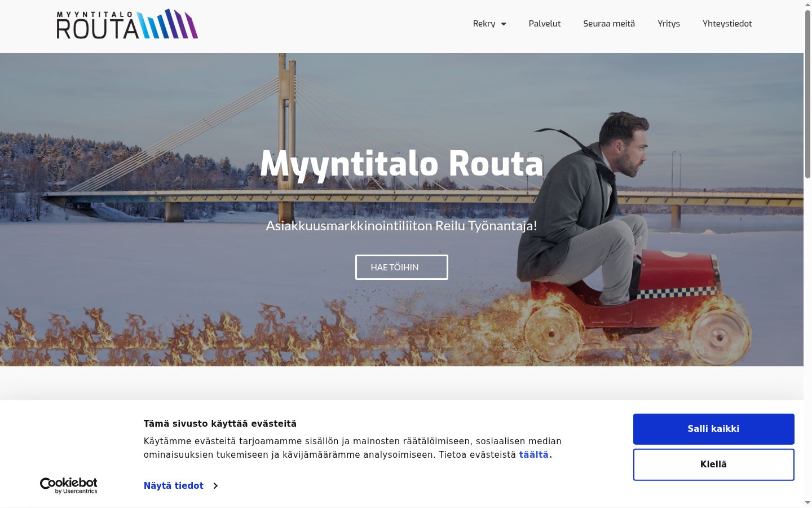Accept all cookies with Salli kaikki
Screen dimensions: 812x508
coord(713,429)
